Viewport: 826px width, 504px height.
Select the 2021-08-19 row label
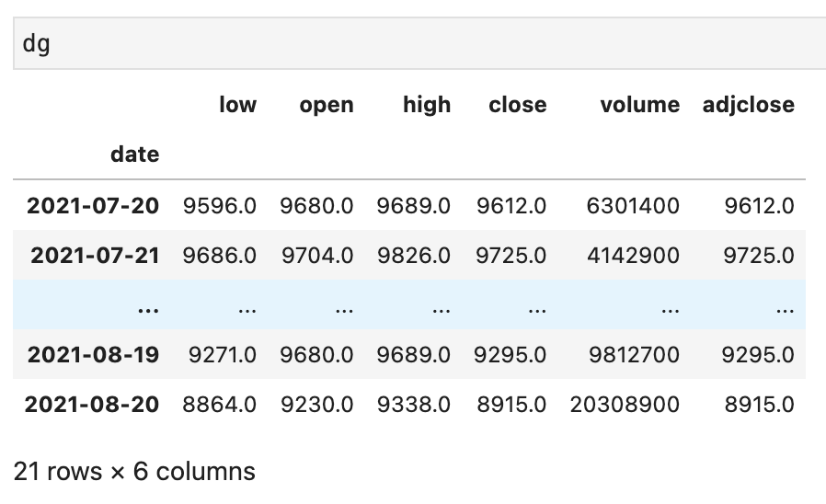93,354
